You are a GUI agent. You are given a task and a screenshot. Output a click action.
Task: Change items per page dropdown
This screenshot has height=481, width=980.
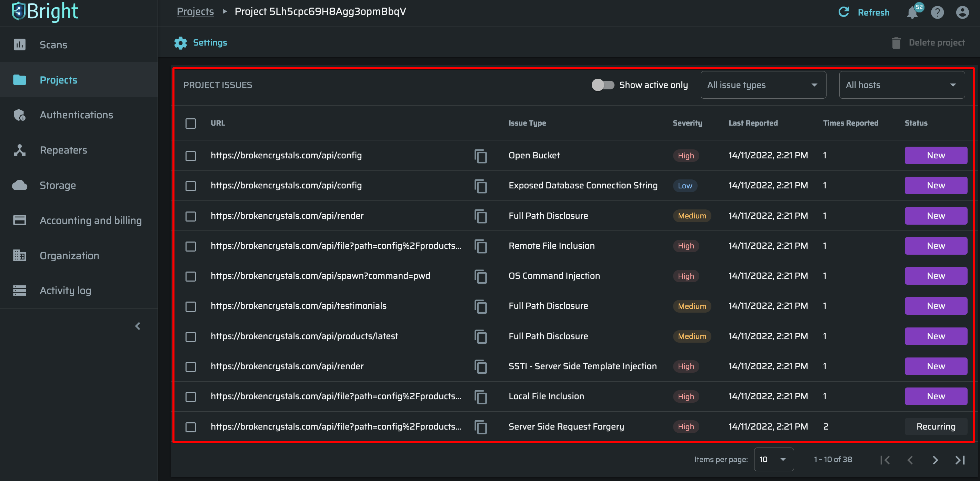[773, 459]
